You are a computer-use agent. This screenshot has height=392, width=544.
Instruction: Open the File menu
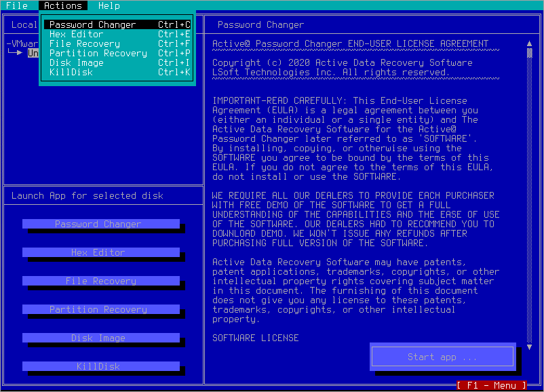tap(17, 5)
